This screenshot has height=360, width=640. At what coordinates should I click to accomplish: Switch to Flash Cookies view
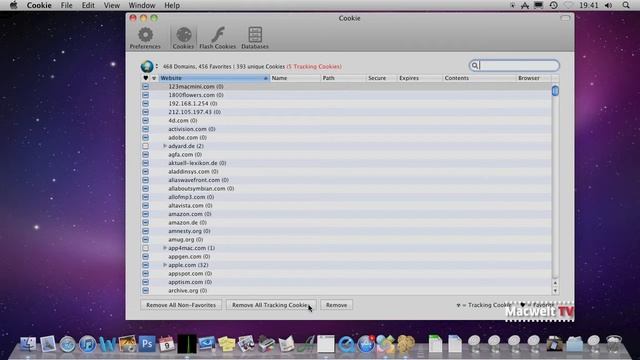[x=218, y=38]
